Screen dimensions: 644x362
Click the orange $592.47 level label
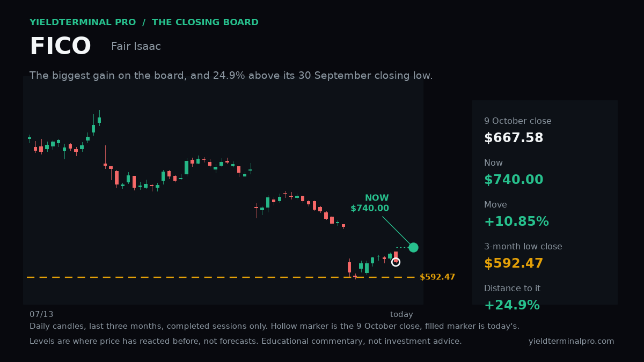pos(437,277)
